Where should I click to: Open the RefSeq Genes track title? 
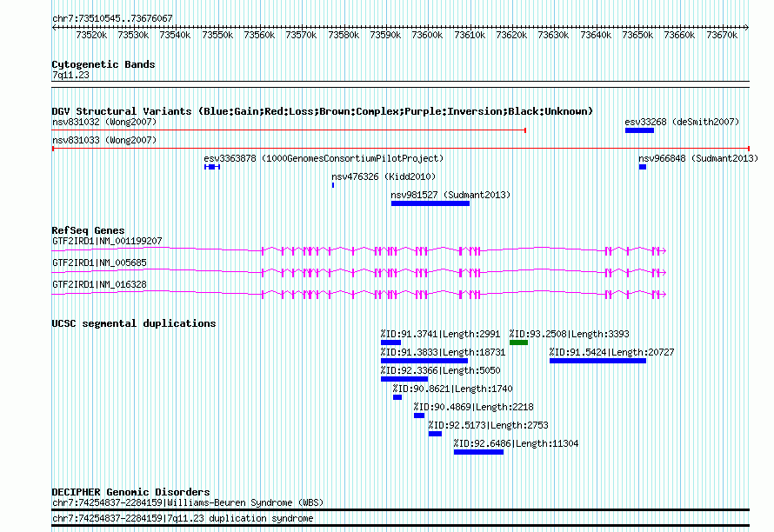click(88, 230)
